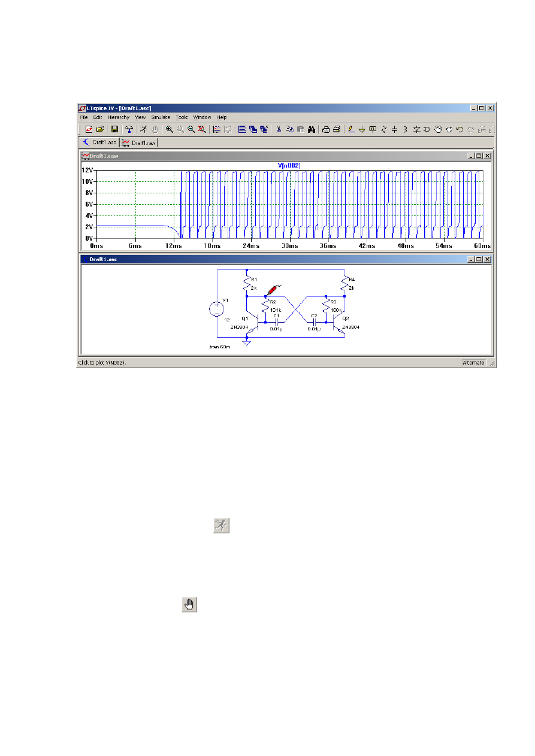Screen dimensions: 535x756
Task: Select the Capacitor placement tool
Action: click(x=394, y=129)
